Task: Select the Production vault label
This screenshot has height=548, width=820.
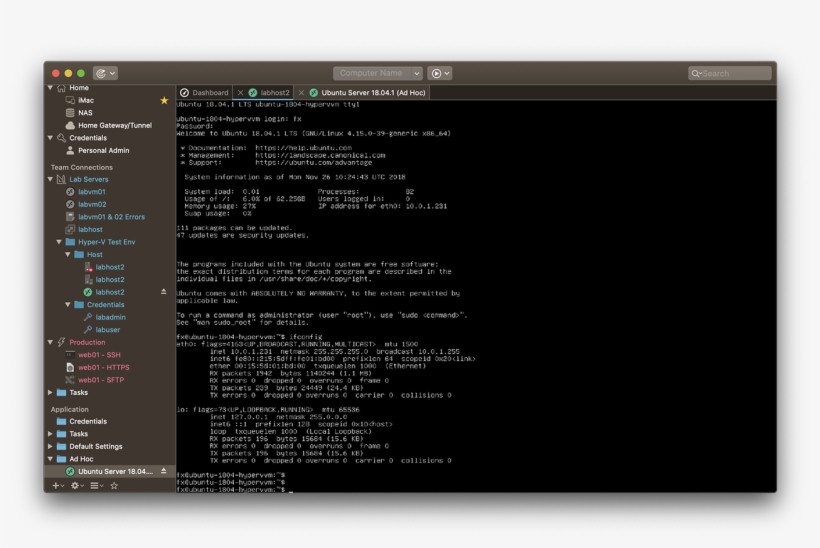Action: [87, 342]
